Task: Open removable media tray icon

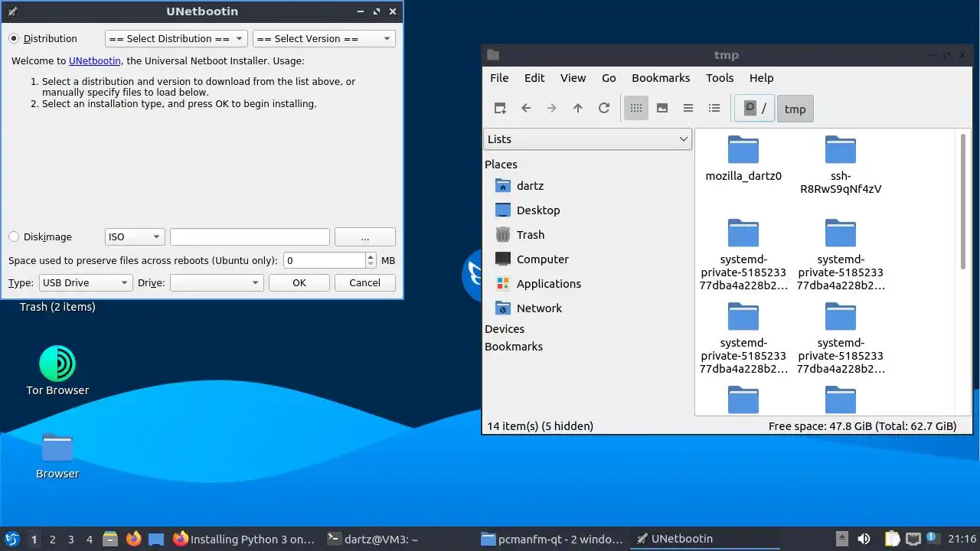Action: [841, 539]
